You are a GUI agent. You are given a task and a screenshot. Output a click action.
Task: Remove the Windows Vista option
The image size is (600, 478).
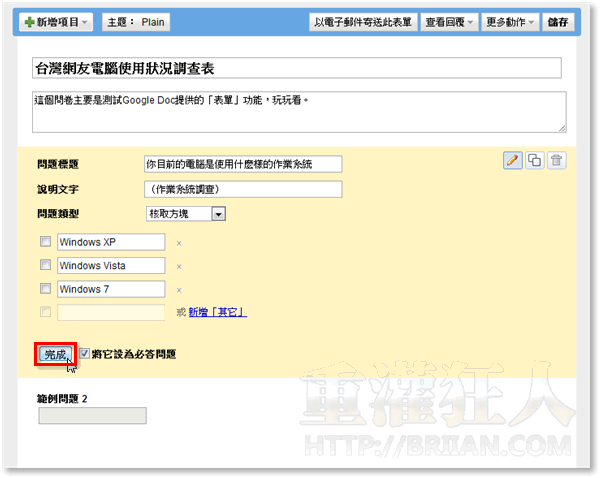pos(179,266)
